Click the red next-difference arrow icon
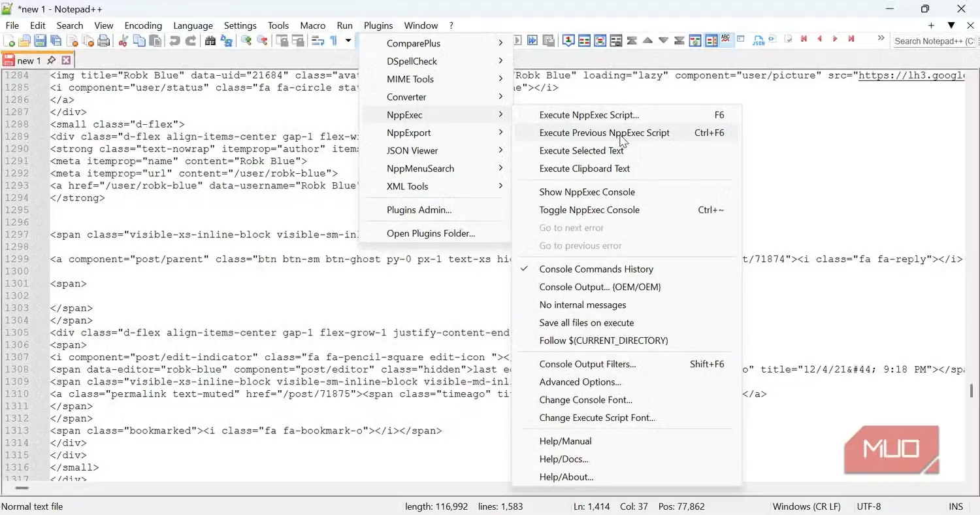The width and height of the screenshot is (980, 515). pyautogui.click(x=835, y=39)
